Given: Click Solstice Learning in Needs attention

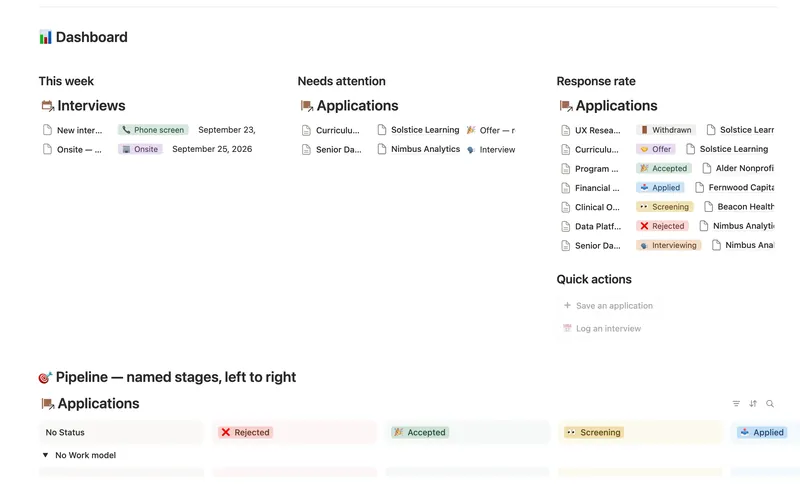Looking at the screenshot, I should point(425,130).
